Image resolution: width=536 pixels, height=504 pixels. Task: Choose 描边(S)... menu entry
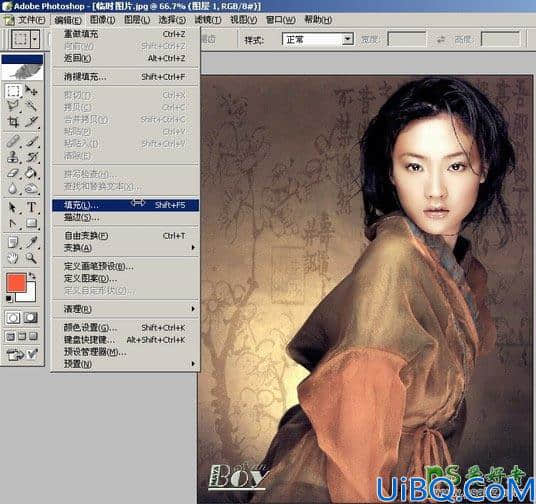(125, 217)
